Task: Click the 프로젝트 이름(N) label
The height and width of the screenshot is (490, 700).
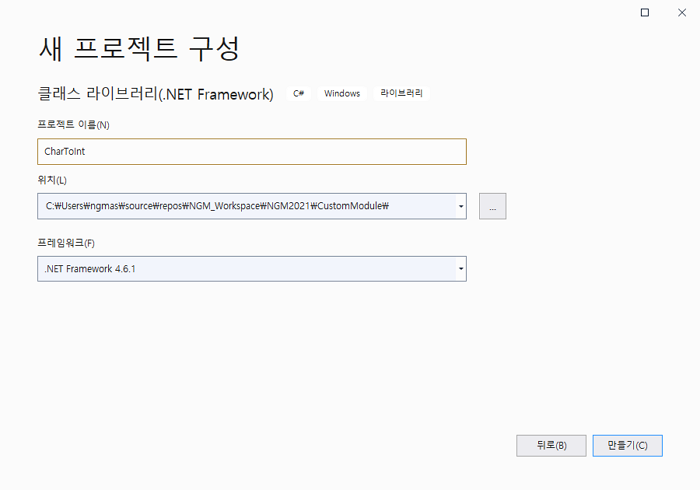Action: pyautogui.click(x=73, y=125)
